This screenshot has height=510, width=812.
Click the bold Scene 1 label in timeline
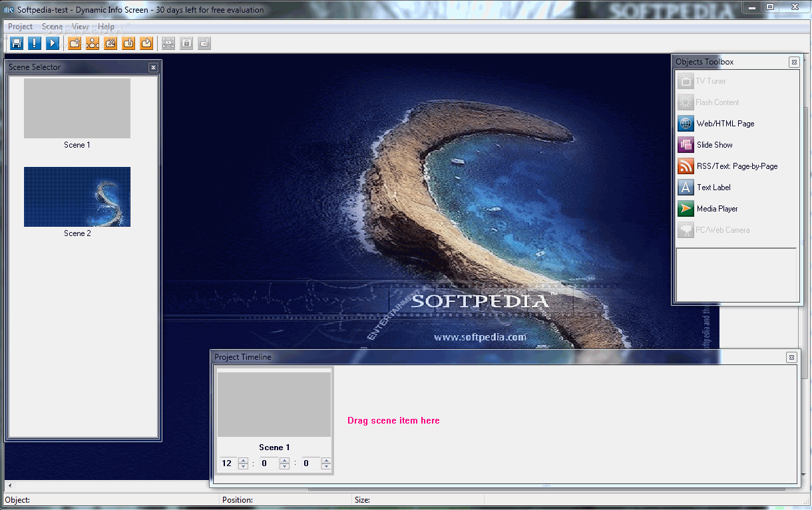point(274,447)
